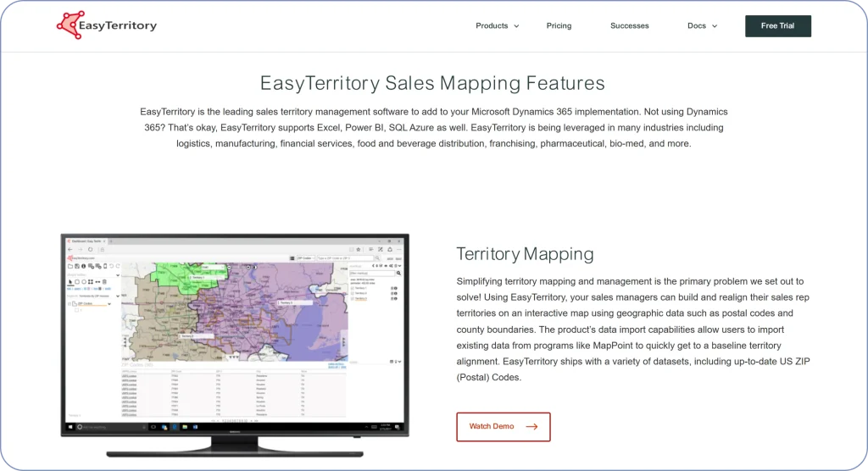868x471 pixels.
Task: Toggle the Territory 2 checkbox in markup panel
Action: [x=353, y=293]
